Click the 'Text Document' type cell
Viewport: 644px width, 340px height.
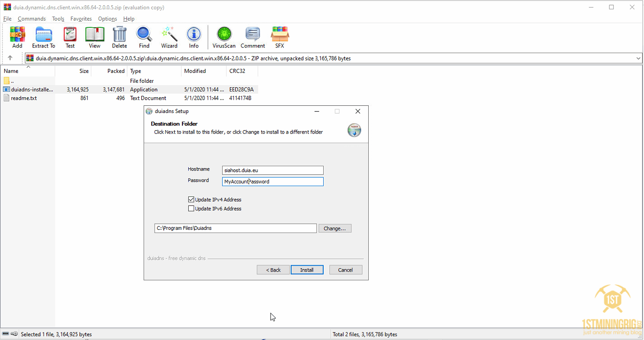pos(148,98)
